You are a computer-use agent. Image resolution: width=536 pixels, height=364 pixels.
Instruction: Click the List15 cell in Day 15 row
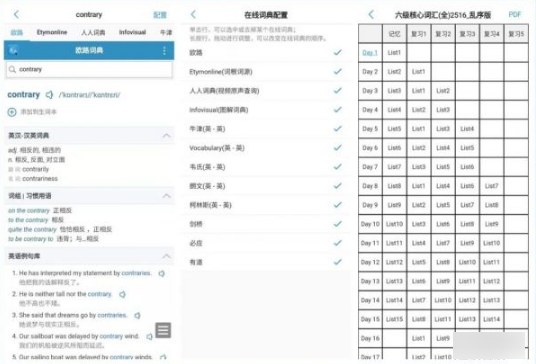point(394,319)
